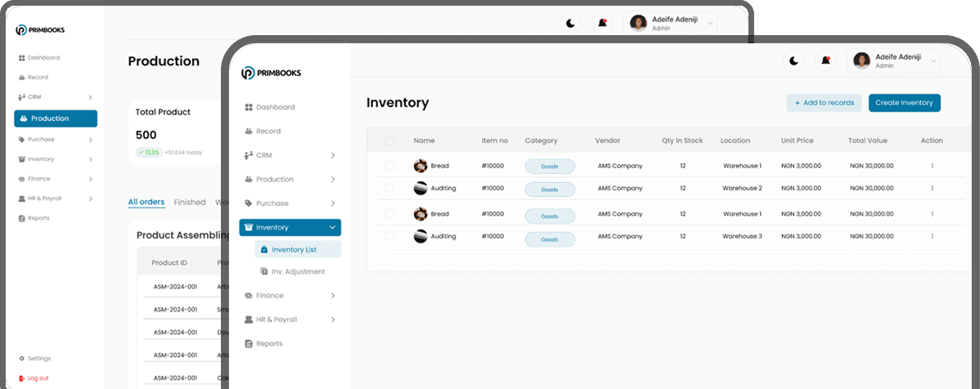Open notifications bell in Inventory window

point(825,60)
